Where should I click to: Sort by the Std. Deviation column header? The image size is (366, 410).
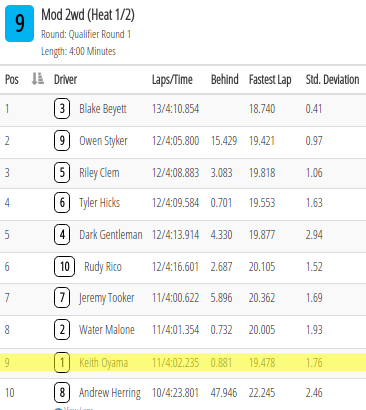(x=332, y=79)
